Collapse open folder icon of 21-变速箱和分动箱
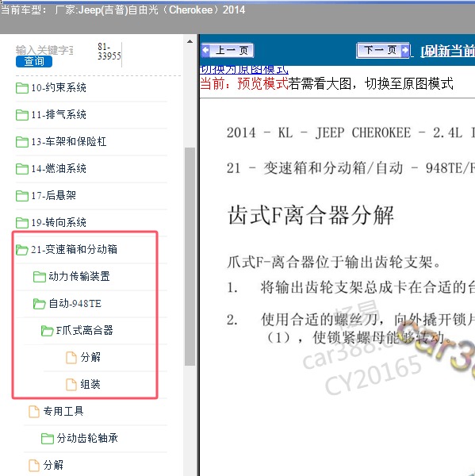Screen dimensions: 475x476 tap(22, 250)
